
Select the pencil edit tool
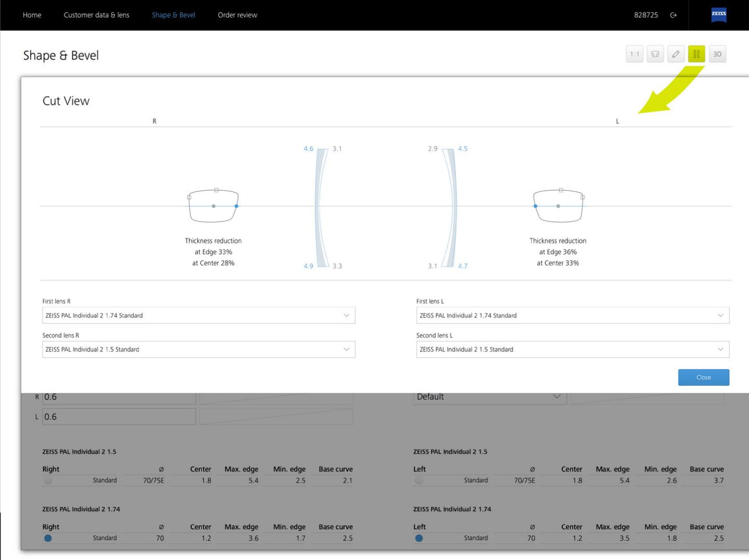click(x=676, y=54)
